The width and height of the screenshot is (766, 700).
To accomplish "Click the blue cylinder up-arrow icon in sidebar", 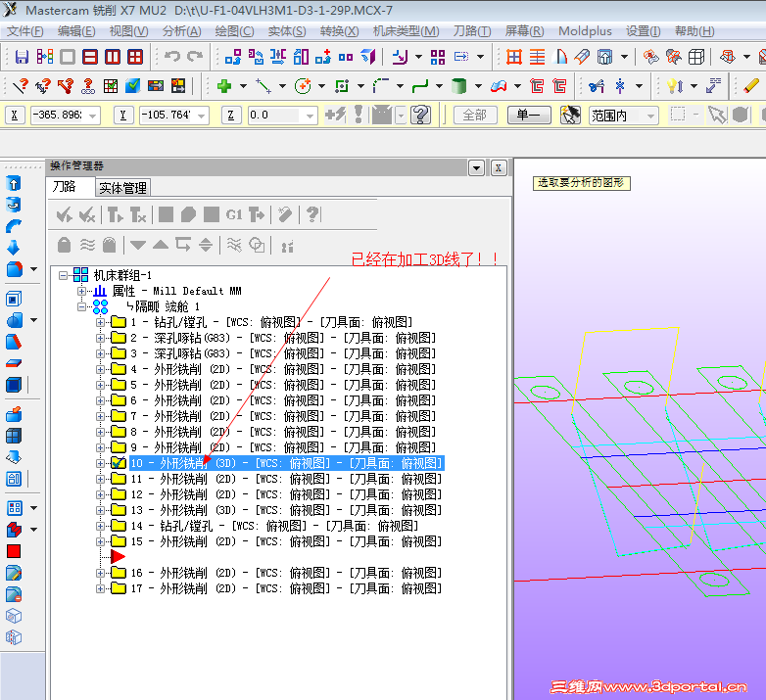I will (x=13, y=183).
